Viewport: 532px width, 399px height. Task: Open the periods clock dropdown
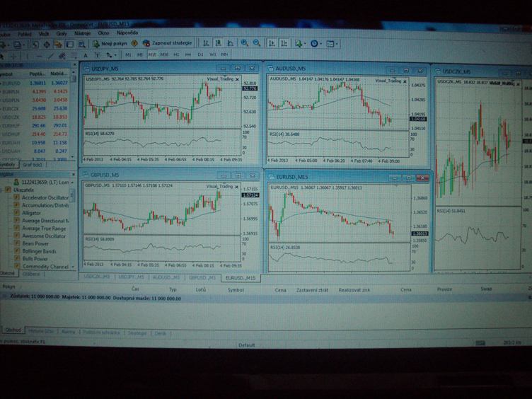[316, 43]
